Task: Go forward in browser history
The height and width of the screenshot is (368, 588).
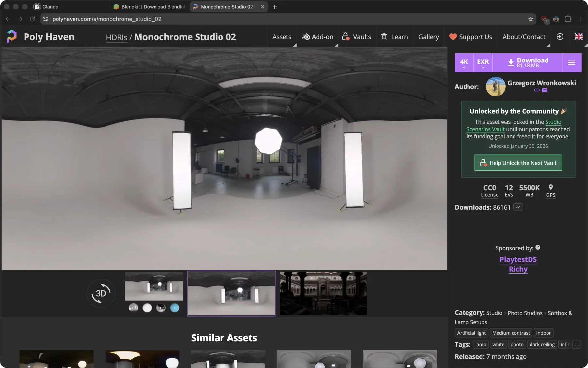Action: click(x=20, y=19)
